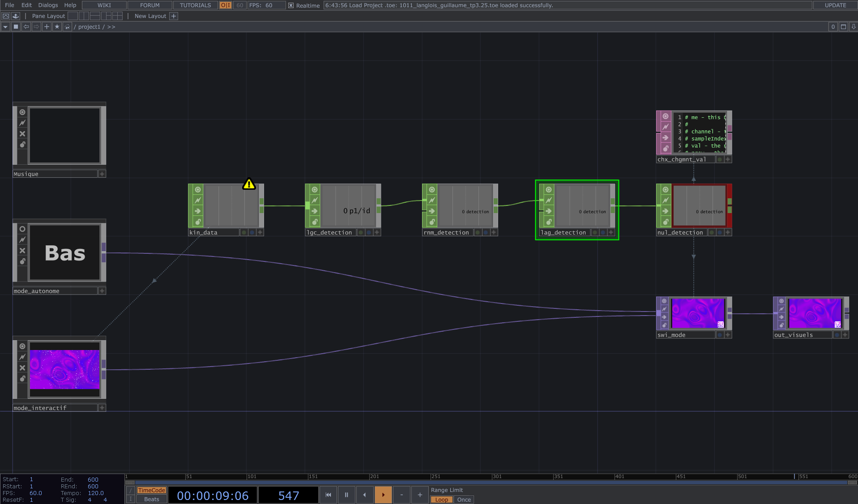Open the Edit menu
The height and width of the screenshot is (504, 858).
26,5
